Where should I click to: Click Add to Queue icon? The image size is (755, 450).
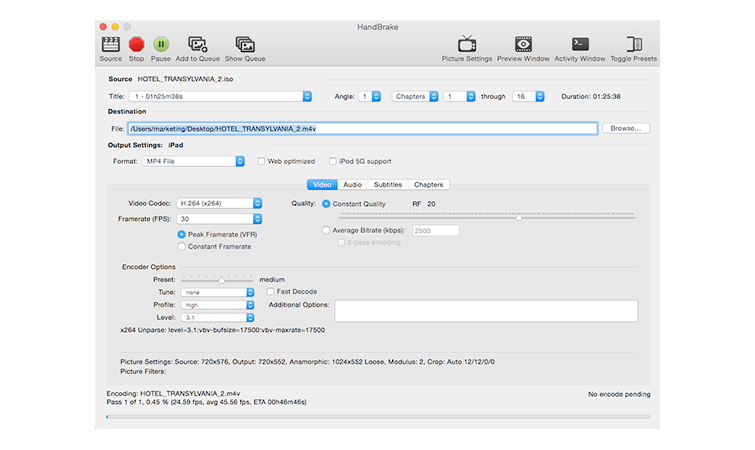[198, 44]
